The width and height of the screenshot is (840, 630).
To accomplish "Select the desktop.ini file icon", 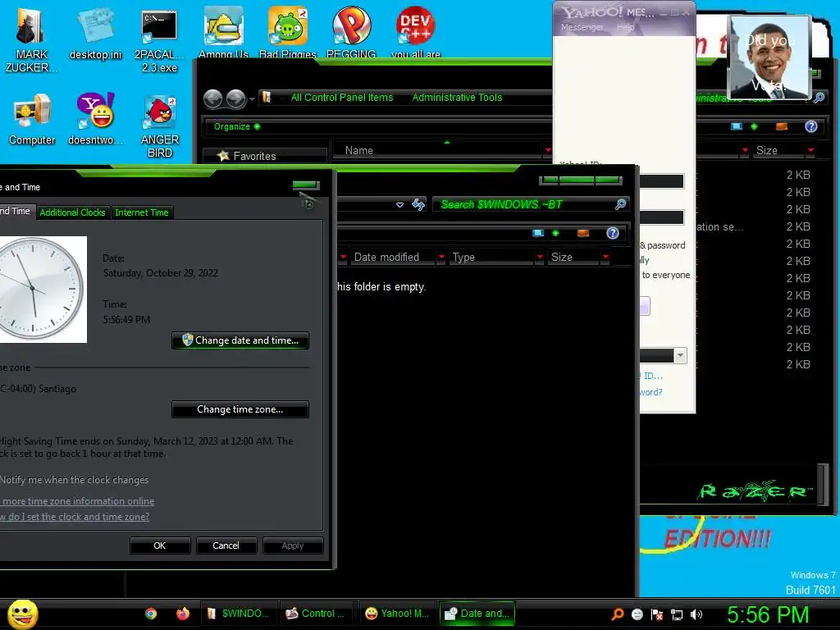I will pos(95,34).
